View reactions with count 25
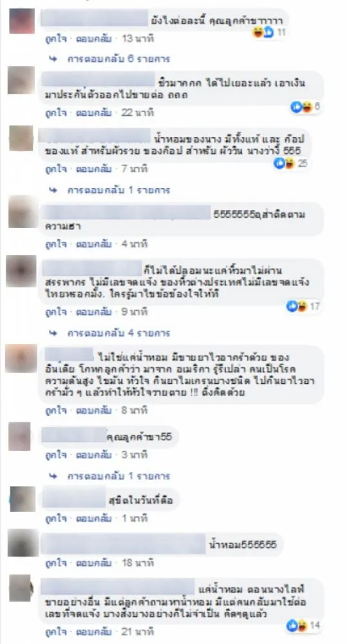 (x=290, y=164)
